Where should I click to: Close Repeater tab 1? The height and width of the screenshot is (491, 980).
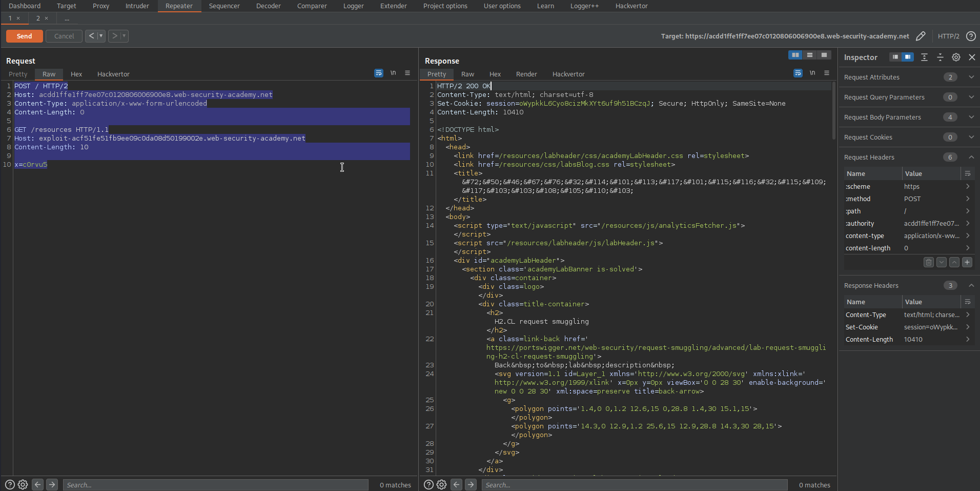[x=18, y=18]
